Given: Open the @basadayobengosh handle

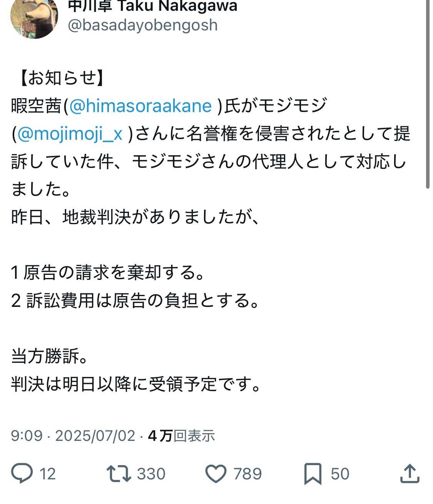Looking at the screenshot, I should click(143, 25).
